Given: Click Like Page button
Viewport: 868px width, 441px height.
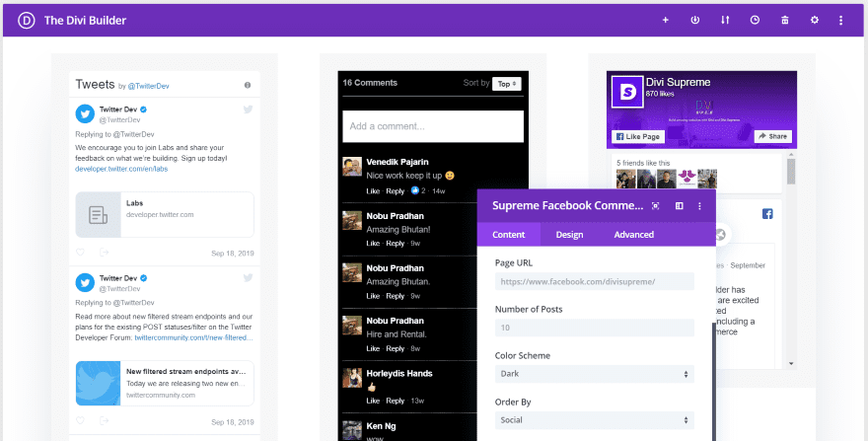Looking at the screenshot, I should pyautogui.click(x=638, y=137).
